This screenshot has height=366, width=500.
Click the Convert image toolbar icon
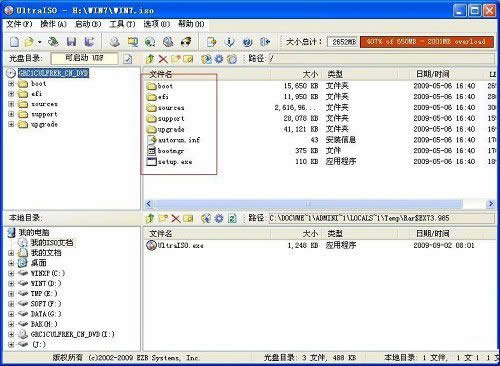[150, 42]
